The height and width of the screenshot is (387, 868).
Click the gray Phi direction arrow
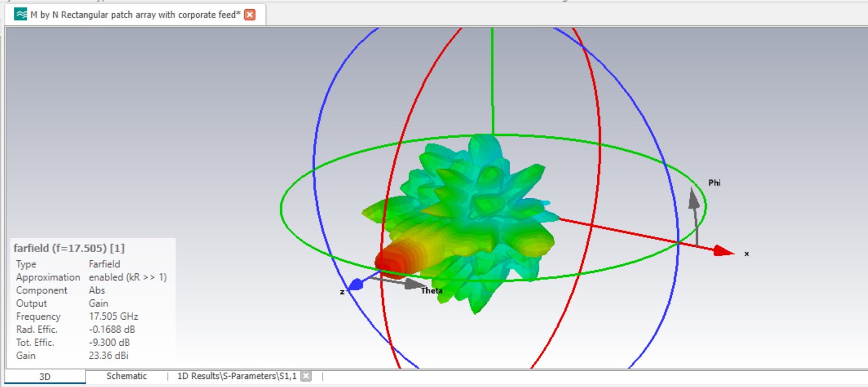click(x=694, y=199)
